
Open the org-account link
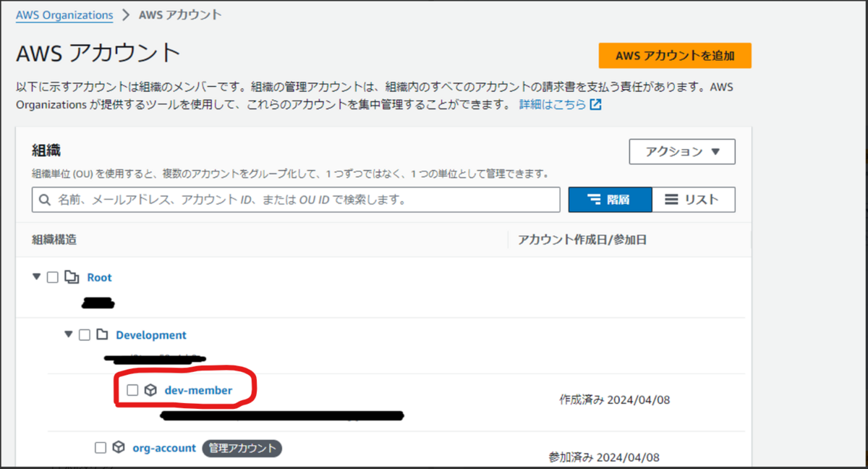click(164, 448)
